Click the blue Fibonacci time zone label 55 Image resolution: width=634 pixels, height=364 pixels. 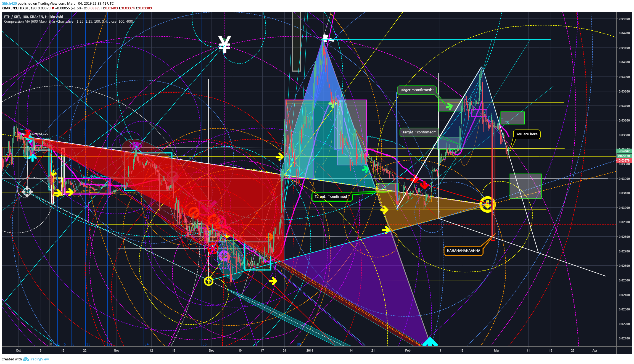204,344
